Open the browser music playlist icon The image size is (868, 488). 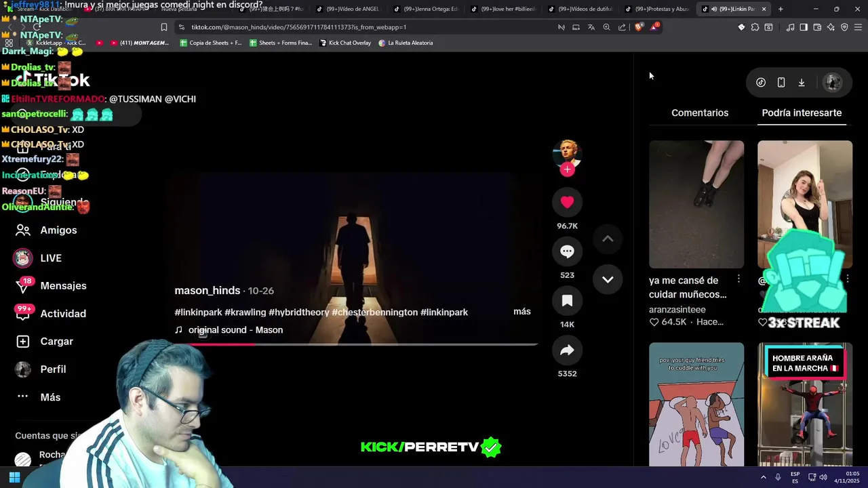click(x=790, y=27)
